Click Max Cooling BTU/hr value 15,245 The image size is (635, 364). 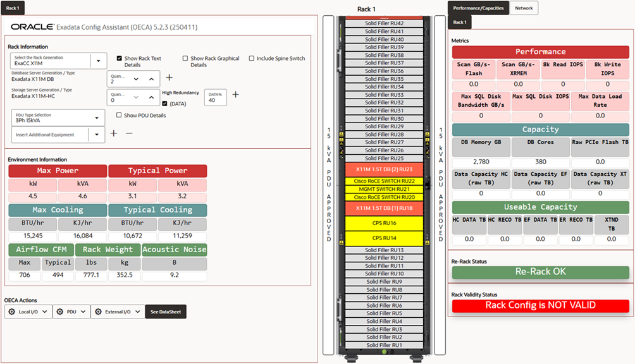[x=33, y=236]
